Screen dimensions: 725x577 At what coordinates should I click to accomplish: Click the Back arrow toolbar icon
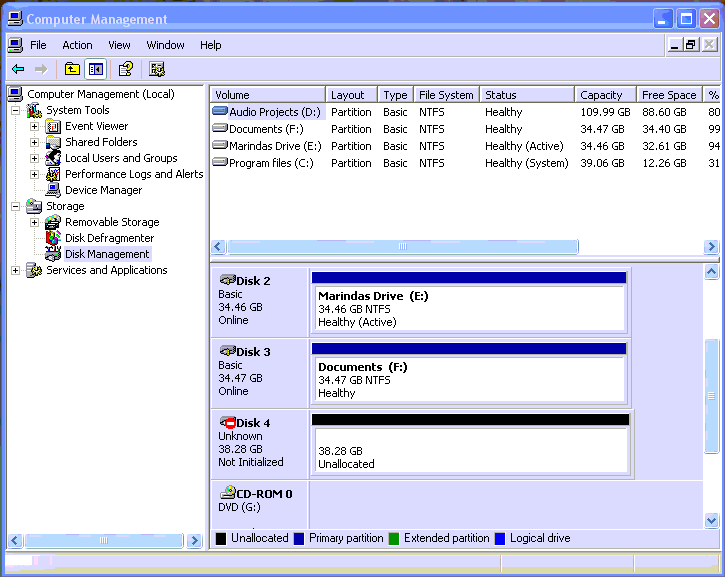[x=18, y=69]
